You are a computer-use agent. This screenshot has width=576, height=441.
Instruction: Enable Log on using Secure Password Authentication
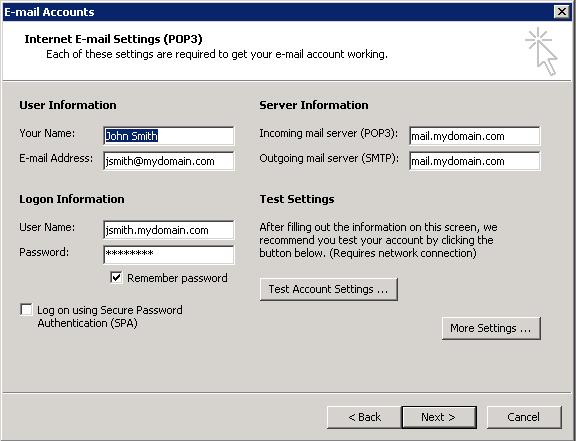[26, 310]
